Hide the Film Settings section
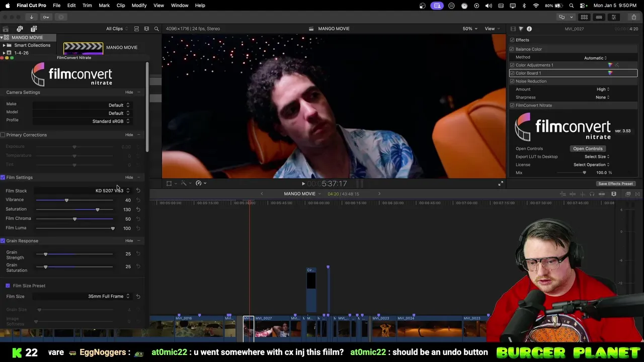Screen dimensions: 644x362 click(129, 177)
